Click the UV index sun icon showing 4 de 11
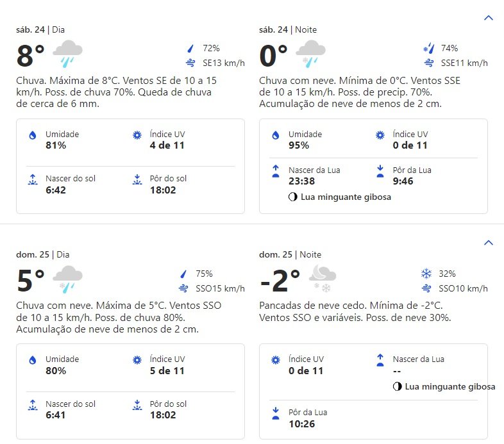This screenshot has width=504, height=444. point(137,135)
